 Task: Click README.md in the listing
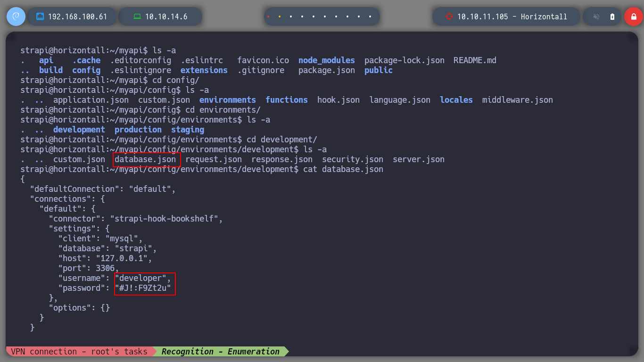(475, 60)
